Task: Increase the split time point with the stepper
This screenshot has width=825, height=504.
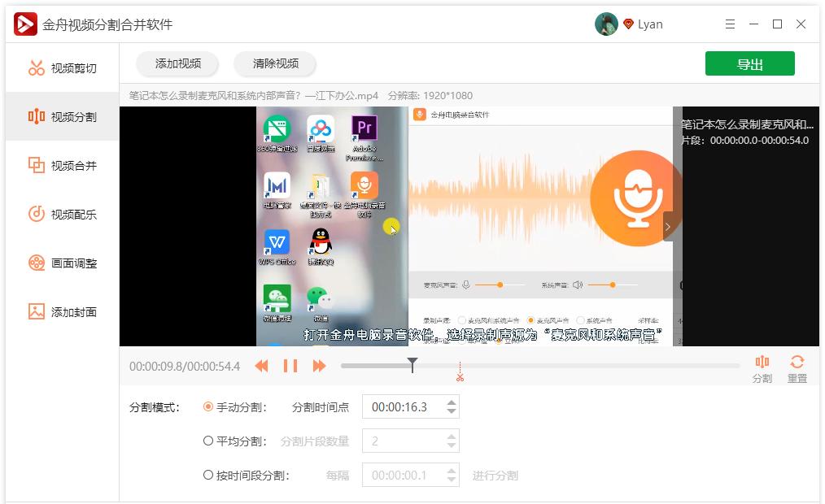Action: [450, 402]
